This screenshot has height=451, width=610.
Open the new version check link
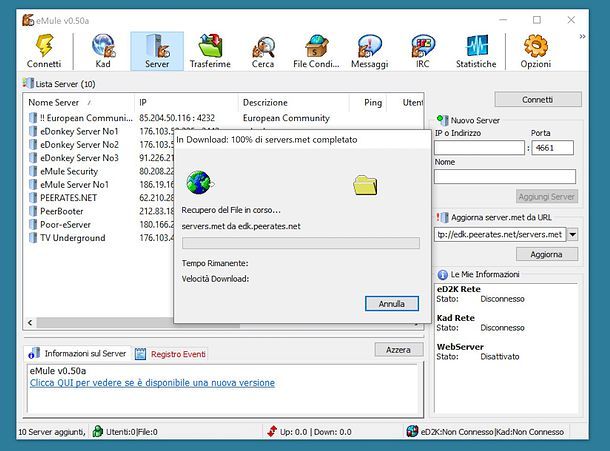(152, 383)
